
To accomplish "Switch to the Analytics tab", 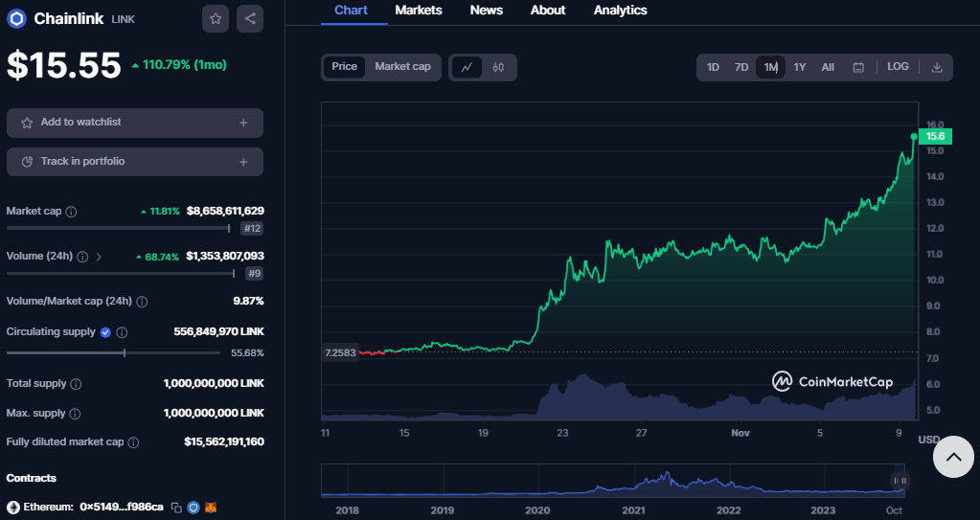I will tap(620, 11).
